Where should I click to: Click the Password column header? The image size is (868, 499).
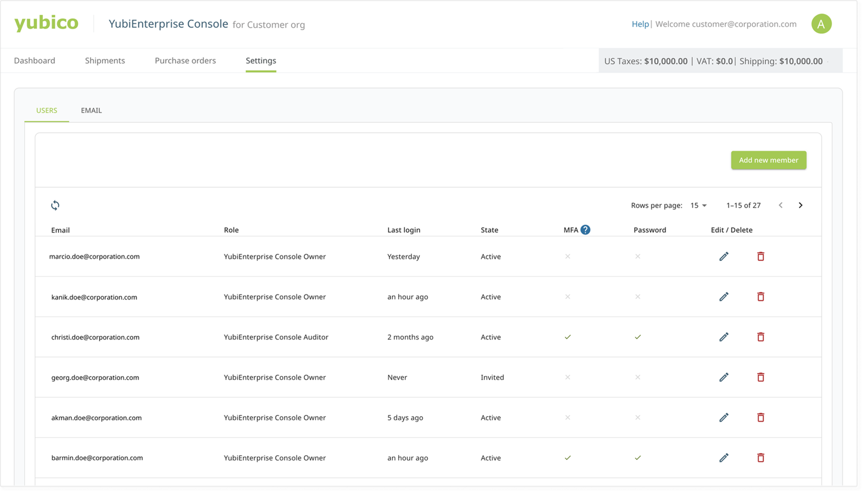pos(650,230)
